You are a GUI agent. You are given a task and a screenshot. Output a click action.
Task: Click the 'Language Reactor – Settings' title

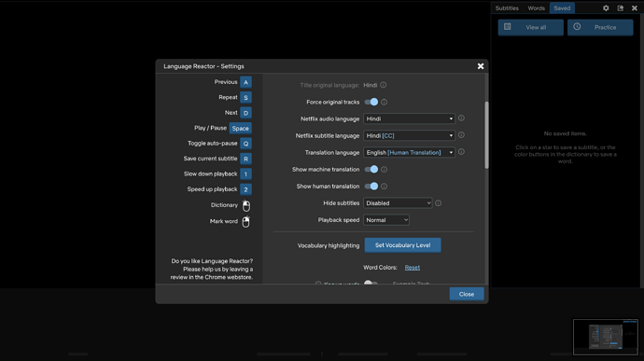[x=203, y=66]
